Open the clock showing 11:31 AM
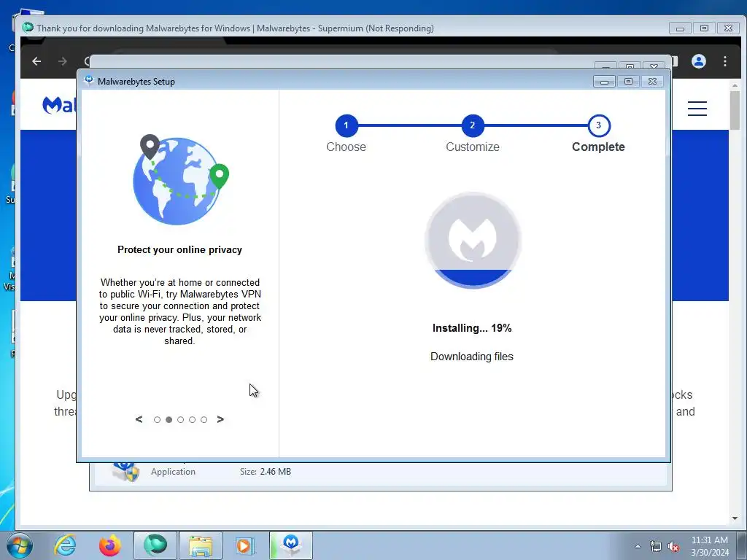The height and width of the screenshot is (560, 747). click(709, 545)
